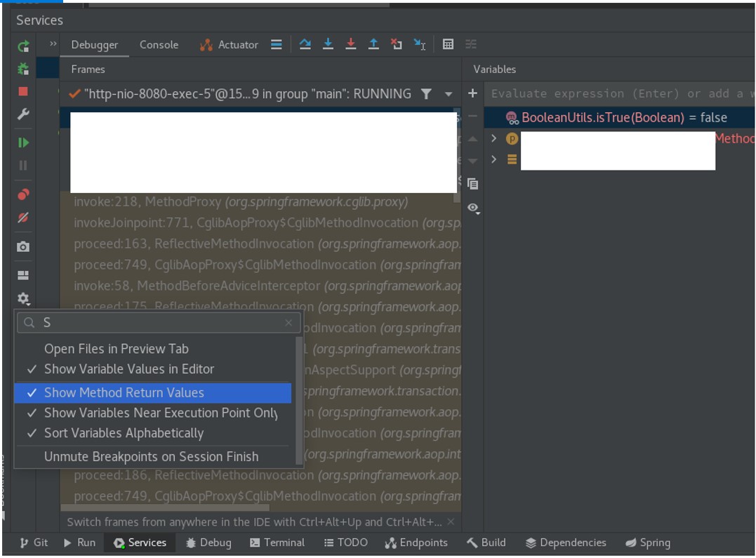
Task: Select frame invokeJoinpoint:771, CglibAopProxy
Action: pos(260,222)
